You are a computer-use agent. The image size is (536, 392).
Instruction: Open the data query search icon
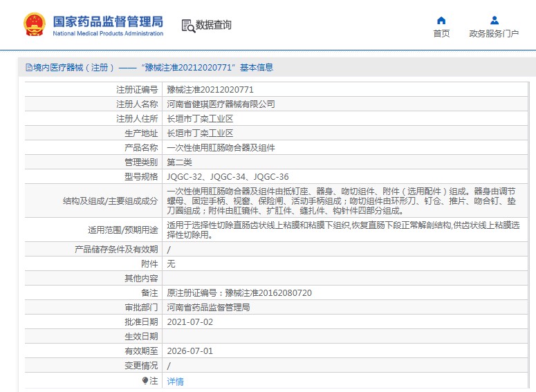pos(188,26)
